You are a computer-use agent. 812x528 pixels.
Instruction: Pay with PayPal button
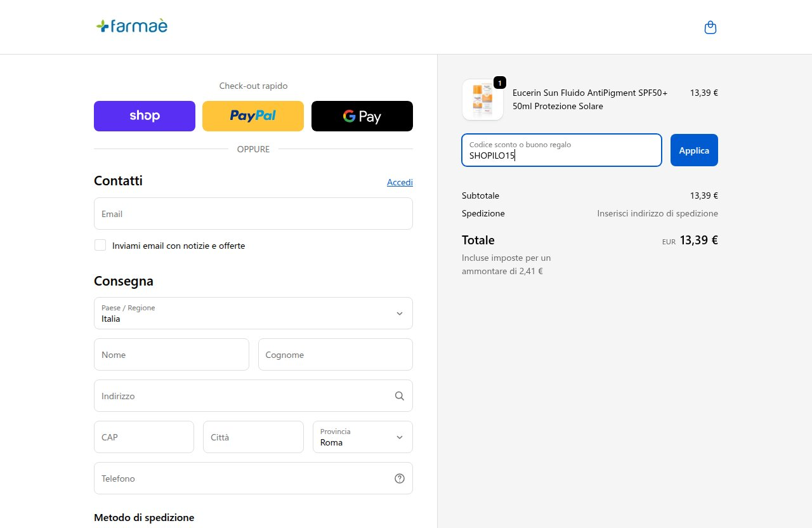click(x=253, y=116)
